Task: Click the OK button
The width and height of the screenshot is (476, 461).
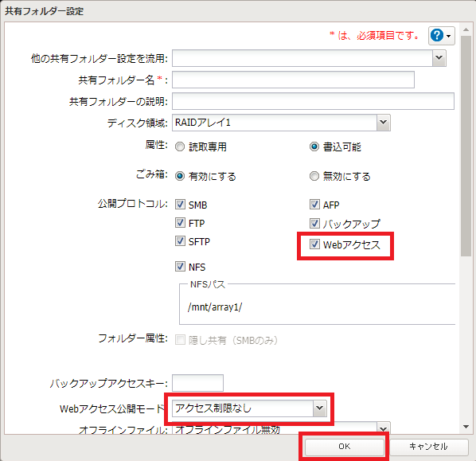Action: point(344,447)
